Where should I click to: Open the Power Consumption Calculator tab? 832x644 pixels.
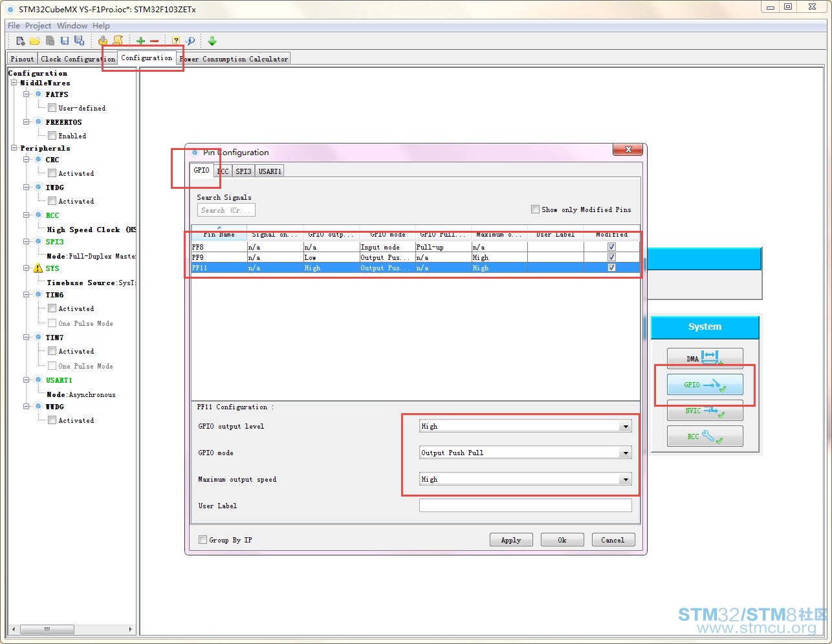tap(234, 59)
